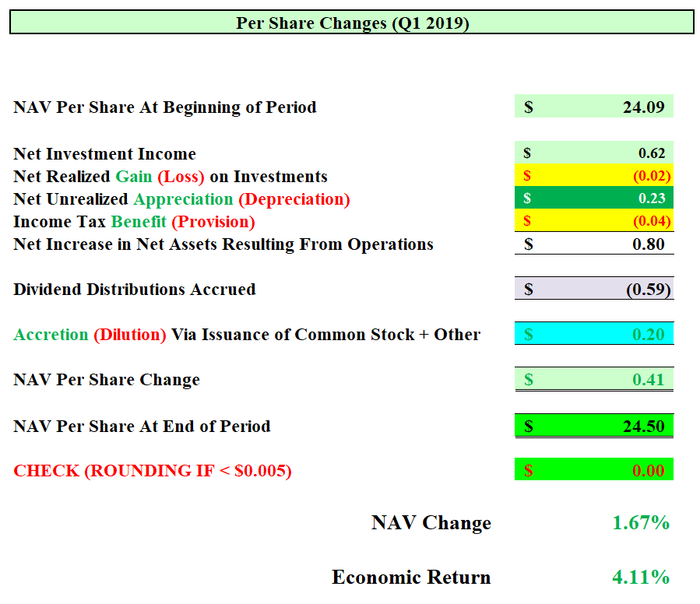
Task: Click the 'Accretion (Dilution) Via Issuance' label
Action: click(x=247, y=335)
